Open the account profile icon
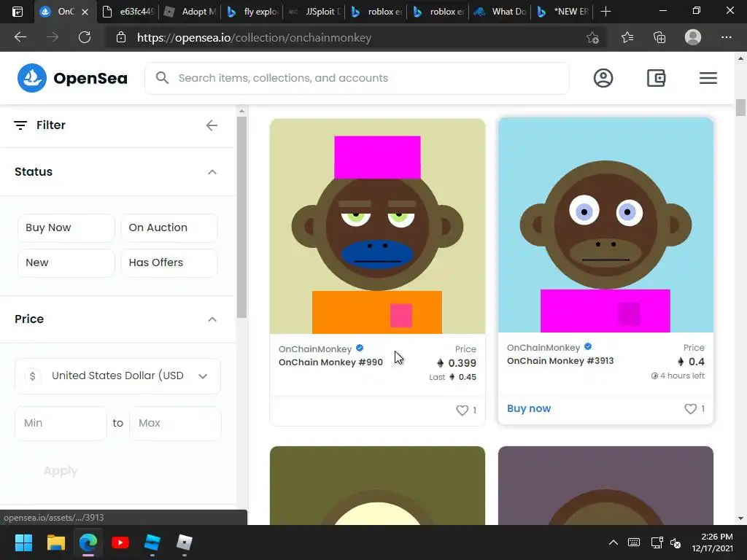The width and height of the screenshot is (747, 560). coord(603,77)
